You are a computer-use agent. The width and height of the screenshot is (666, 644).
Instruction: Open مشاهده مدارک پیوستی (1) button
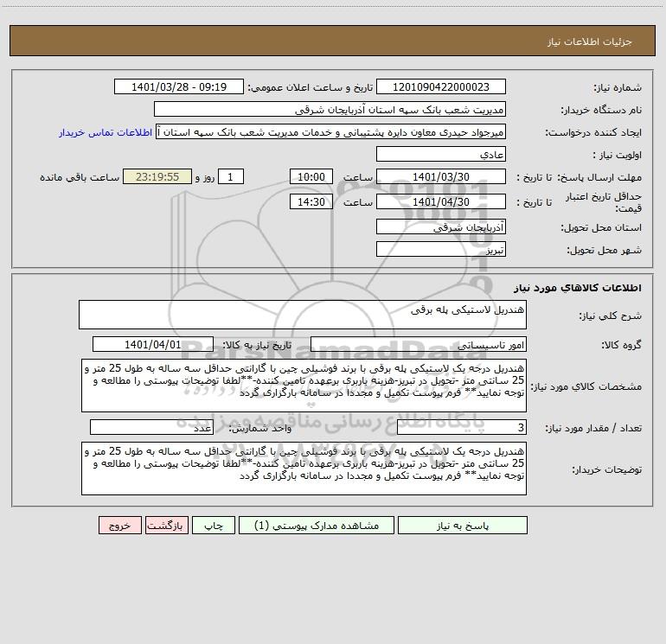[x=317, y=526]
